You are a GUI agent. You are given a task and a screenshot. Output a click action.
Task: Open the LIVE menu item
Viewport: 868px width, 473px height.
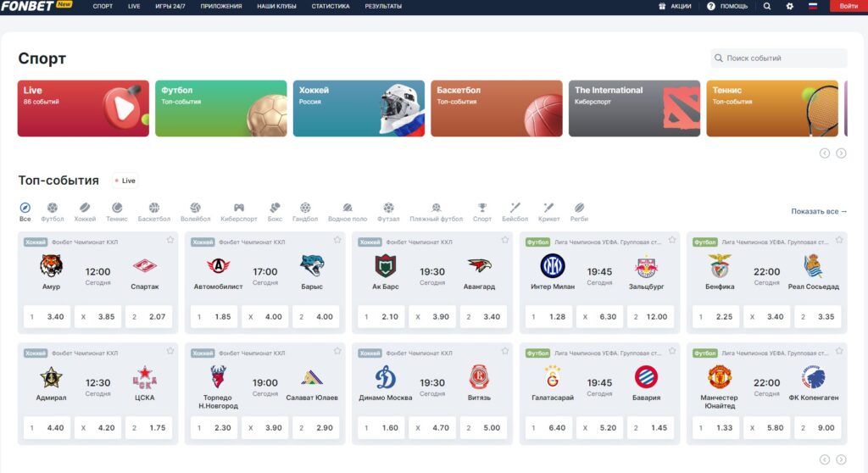(x=134, y=6)
